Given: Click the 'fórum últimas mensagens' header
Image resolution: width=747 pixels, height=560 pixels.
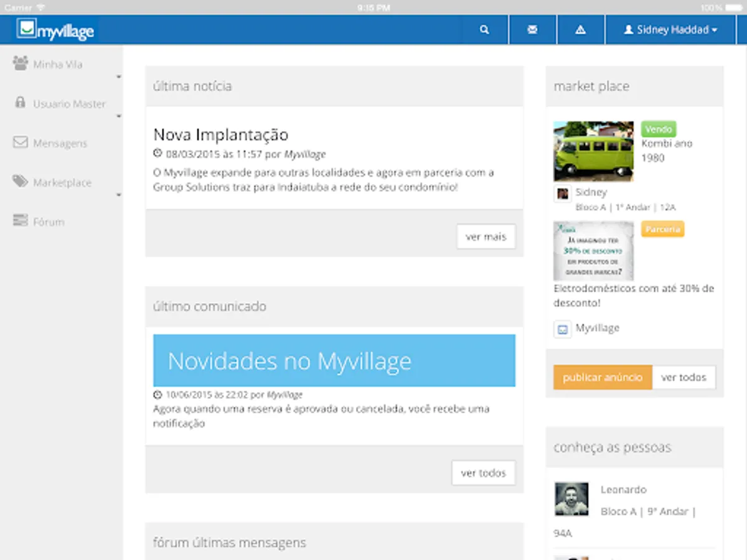Looking at the screenshot, I should click(x=334, y=543).
